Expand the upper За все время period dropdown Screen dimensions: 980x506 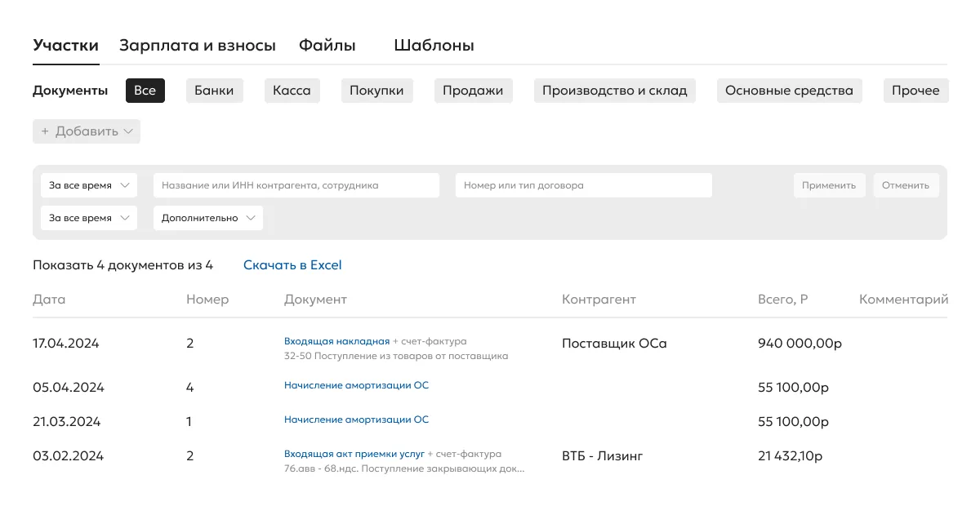(x=89, y=185)
